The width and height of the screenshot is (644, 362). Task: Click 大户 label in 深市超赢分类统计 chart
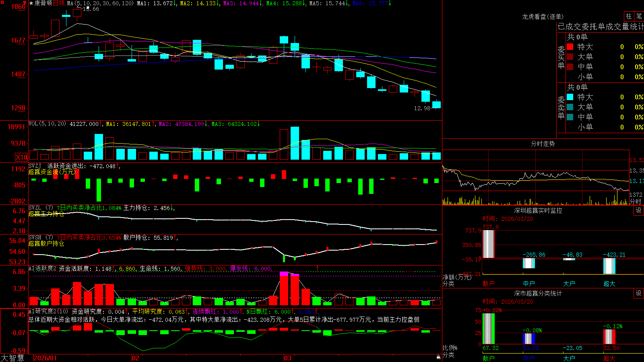tap(569, 358)
